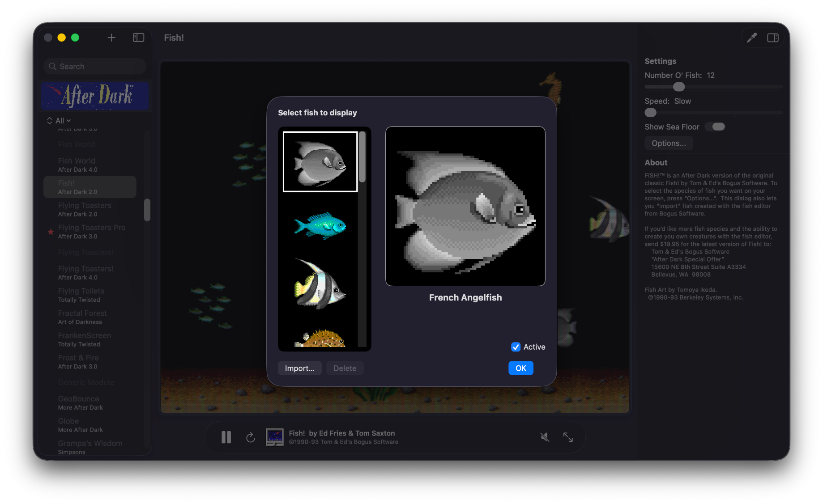Click the Settings heading
Image resolution: width=823 pixels, height=504 pixels.
click(660, 61)
